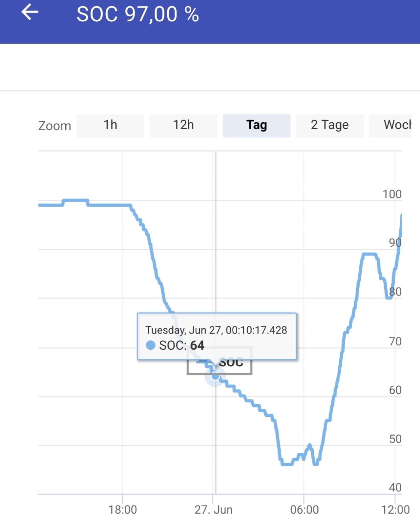420x530 pixels.
Task: Click the SOC 97,00 % header title
Action: pos(138,14)
